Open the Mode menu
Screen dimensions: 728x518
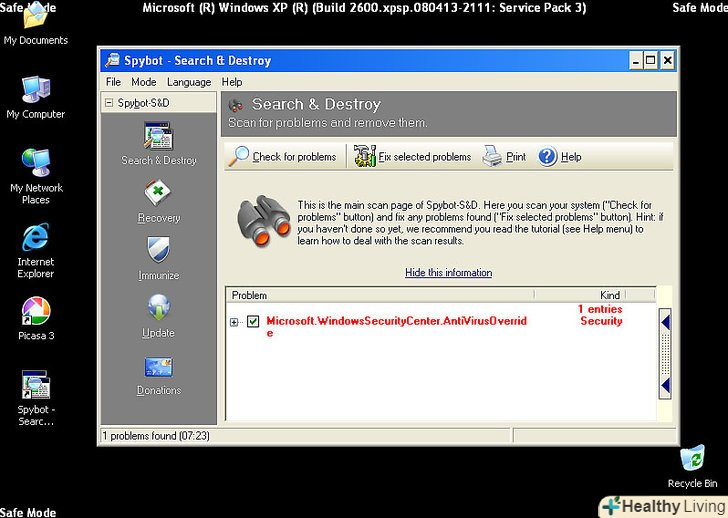tap(143, 82)
